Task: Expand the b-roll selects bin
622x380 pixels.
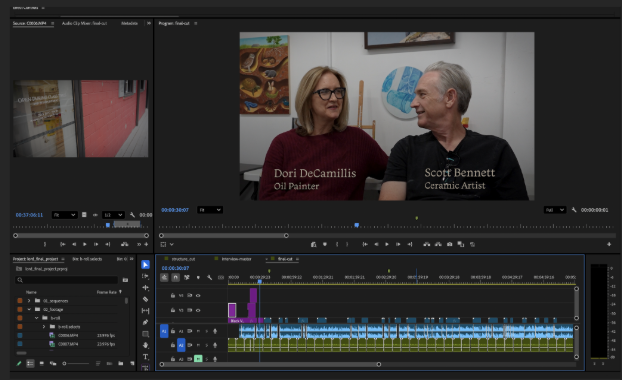Action: click(x=44, y=327)
